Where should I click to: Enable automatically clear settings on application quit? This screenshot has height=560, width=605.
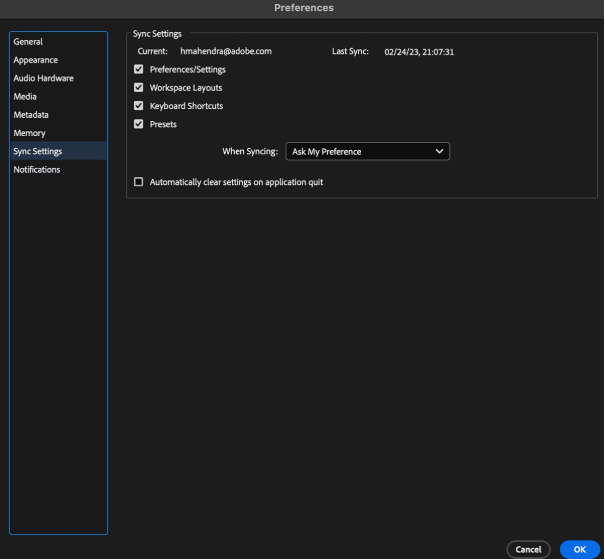click(139, 182)
